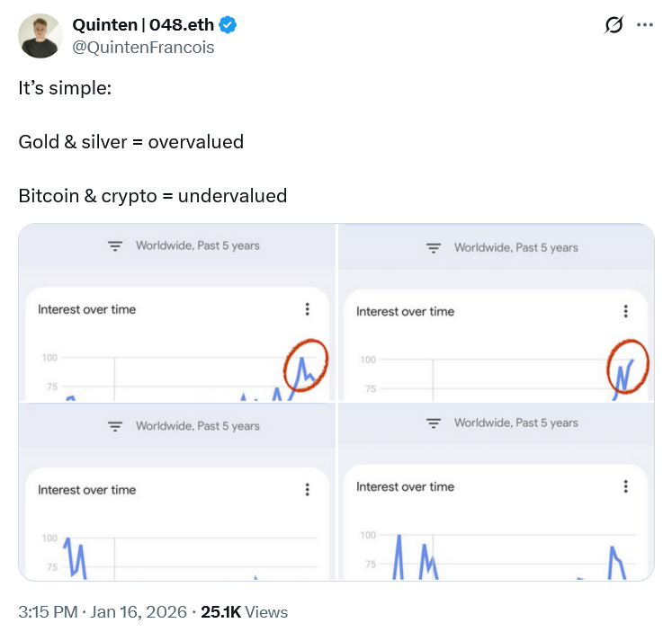Click filter icon in top-right chart
This screenshot has height=632, width=672.
[x=434, y=248]
